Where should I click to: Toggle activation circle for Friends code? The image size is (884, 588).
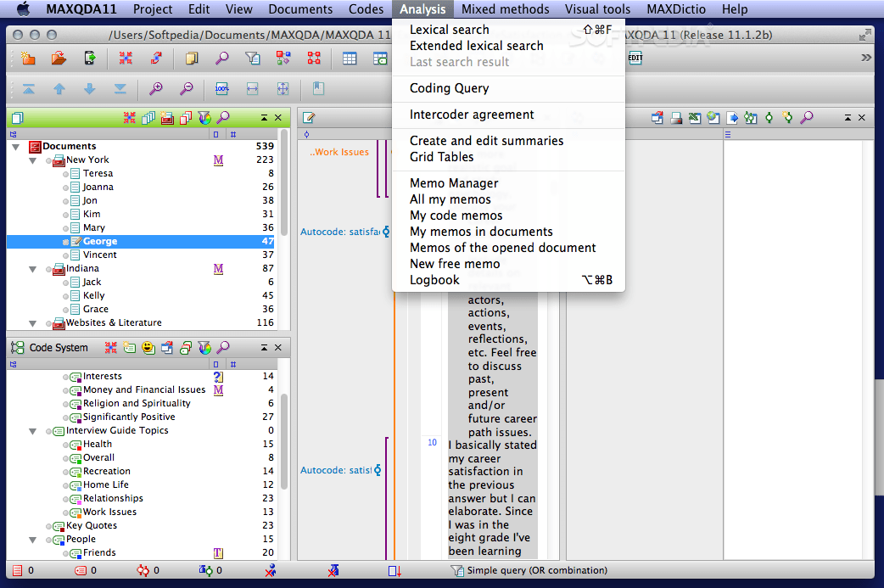[65, 553]
